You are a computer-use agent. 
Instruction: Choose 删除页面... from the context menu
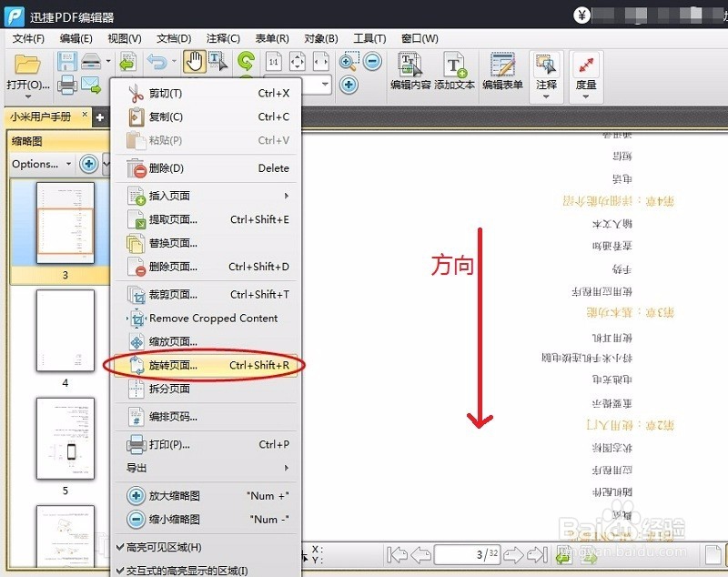click(x=206, y=267)
